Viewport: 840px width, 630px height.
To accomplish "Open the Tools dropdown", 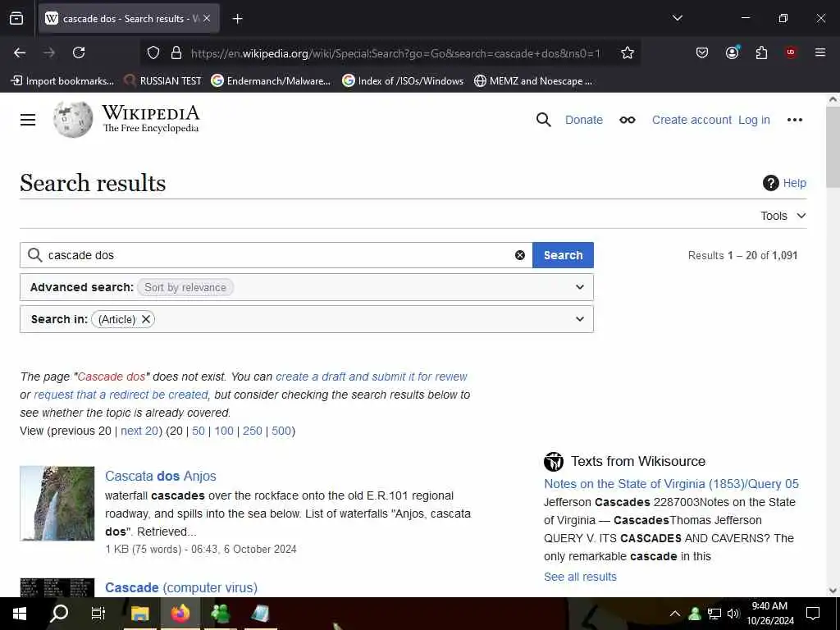I will [x=783, y=216].
